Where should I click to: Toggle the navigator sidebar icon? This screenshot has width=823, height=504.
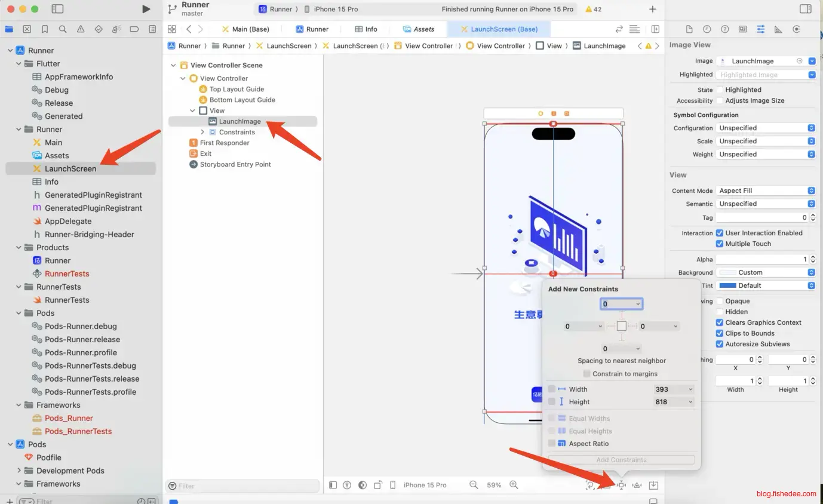click(x=57, y=9)
